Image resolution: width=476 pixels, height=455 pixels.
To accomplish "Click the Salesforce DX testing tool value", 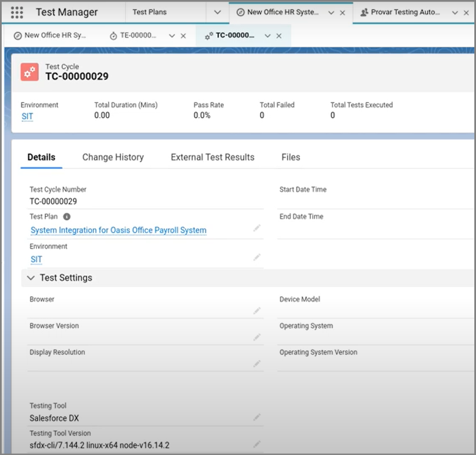I will coord(55,418).
